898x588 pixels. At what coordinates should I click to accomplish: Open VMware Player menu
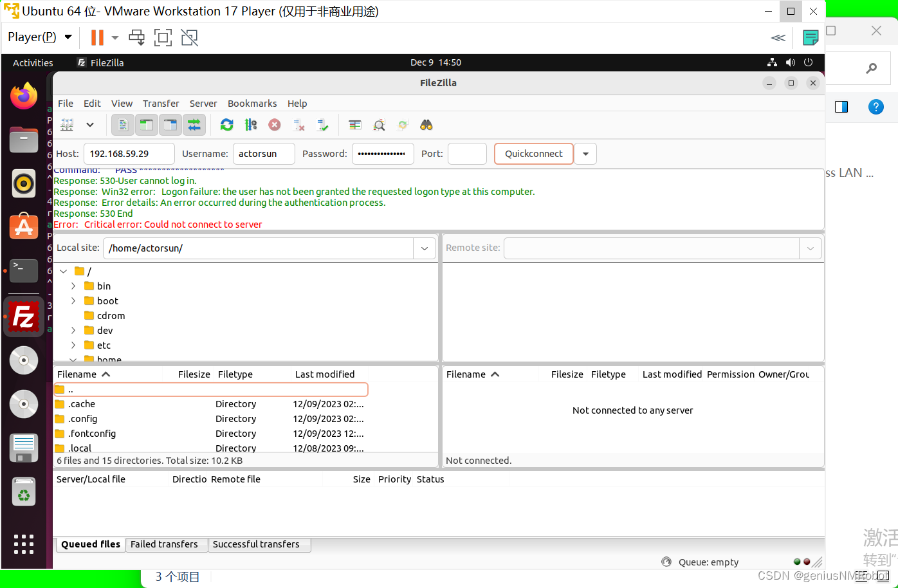coord(39,37)
